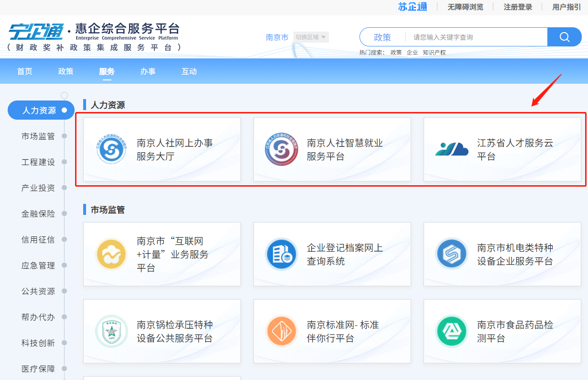Screen dimensions: 588x380
Task: Click the 市场监管 section heading
Action: coord(108,210)
